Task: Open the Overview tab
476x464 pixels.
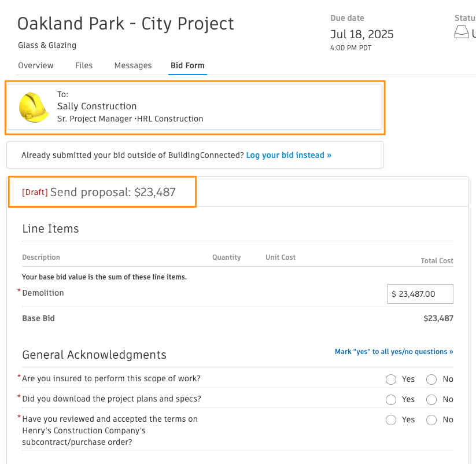Action: [35, 65]
